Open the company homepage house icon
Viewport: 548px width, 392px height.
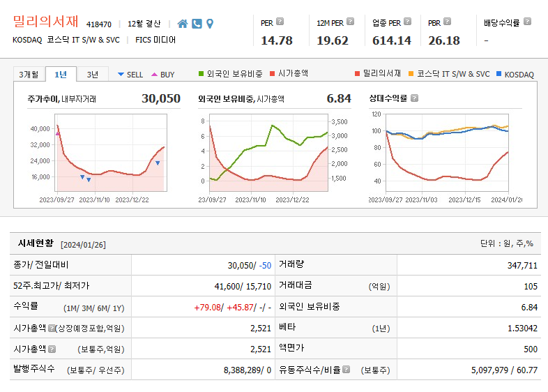click(183, 24)
